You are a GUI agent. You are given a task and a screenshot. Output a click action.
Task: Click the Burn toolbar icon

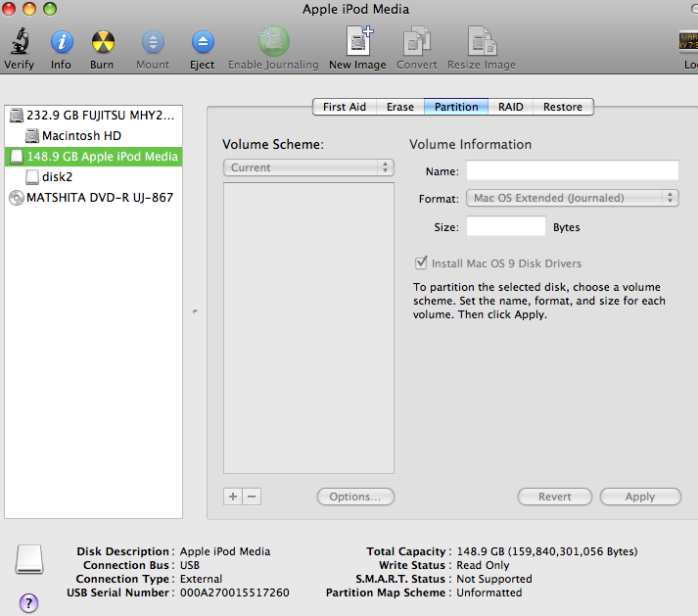click(x=103, y=42)
